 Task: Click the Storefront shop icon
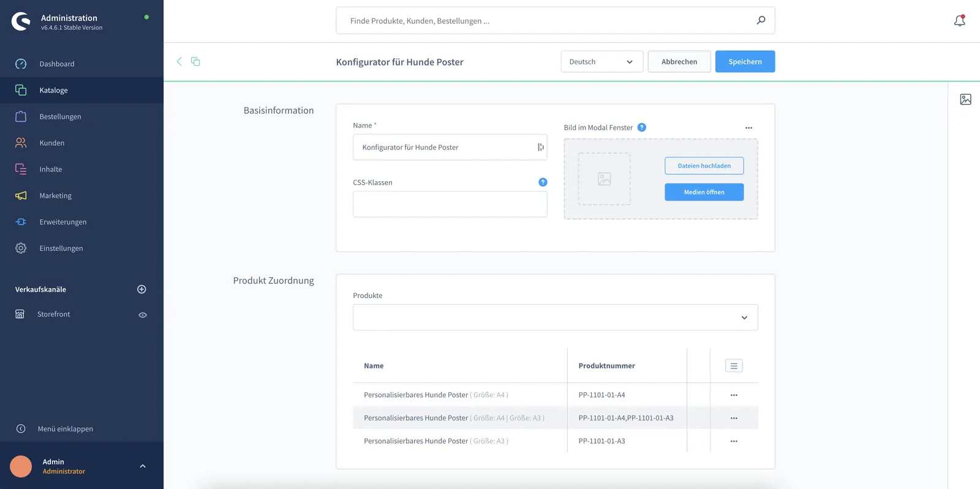tap(20, 314)
